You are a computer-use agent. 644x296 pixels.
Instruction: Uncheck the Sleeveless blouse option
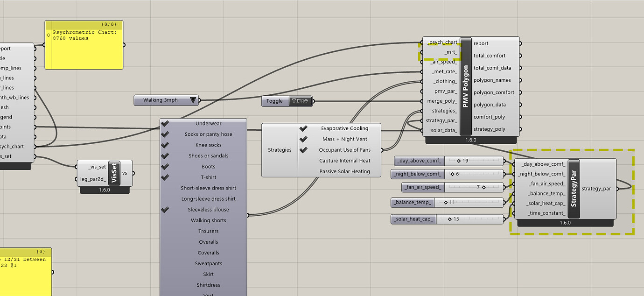click(x=165, y=209)
